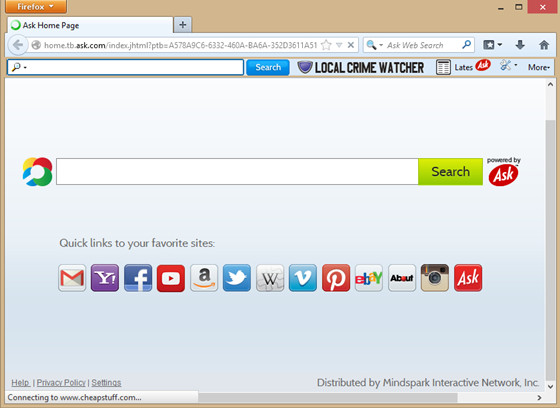560x408 pixels.
Task: Maximize the Firefox window
Action: 519,6
